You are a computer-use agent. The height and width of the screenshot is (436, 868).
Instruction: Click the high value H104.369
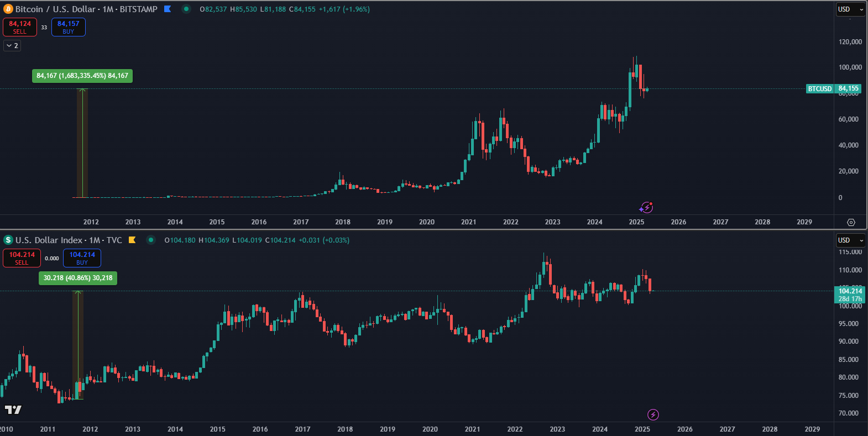[x=214, y=240]
